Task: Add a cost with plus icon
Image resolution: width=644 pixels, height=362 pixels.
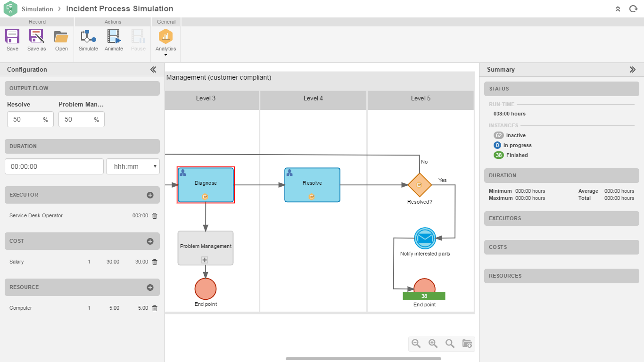Action: 150,241
